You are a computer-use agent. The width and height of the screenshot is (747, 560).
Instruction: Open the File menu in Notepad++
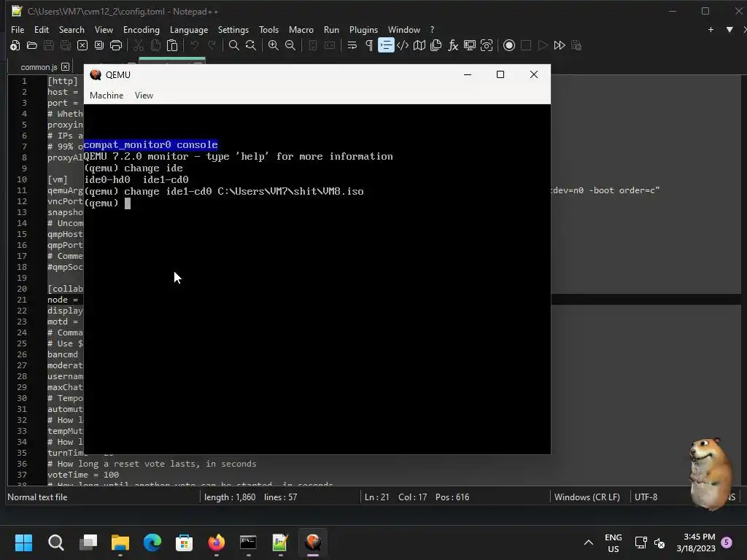pyautogui.click(x=18, y=29)
